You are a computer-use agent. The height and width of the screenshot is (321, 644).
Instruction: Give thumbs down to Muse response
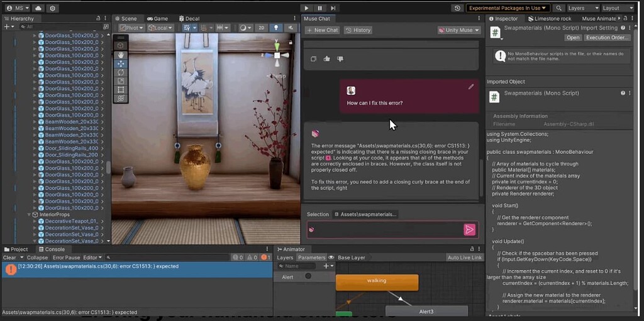click(x=340, y=58)
